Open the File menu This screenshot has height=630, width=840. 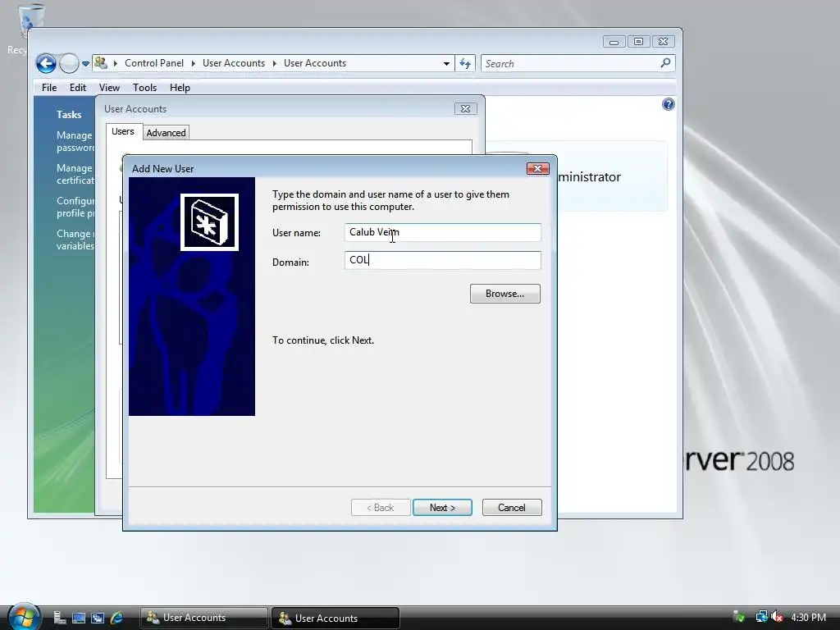[x=49, y=87]
